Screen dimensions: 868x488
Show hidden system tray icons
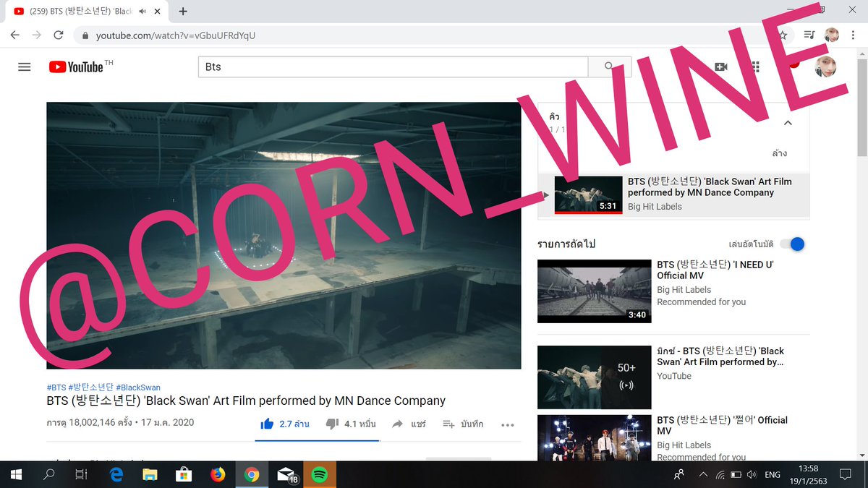pyautogui.click(x=703, y=474)
